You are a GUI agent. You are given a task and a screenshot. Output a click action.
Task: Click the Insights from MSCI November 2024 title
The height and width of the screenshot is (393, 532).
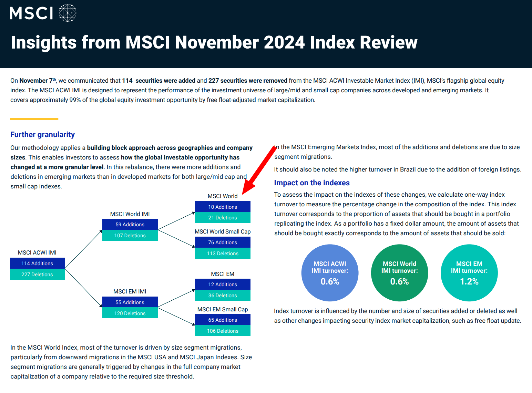tap(214, 43)
